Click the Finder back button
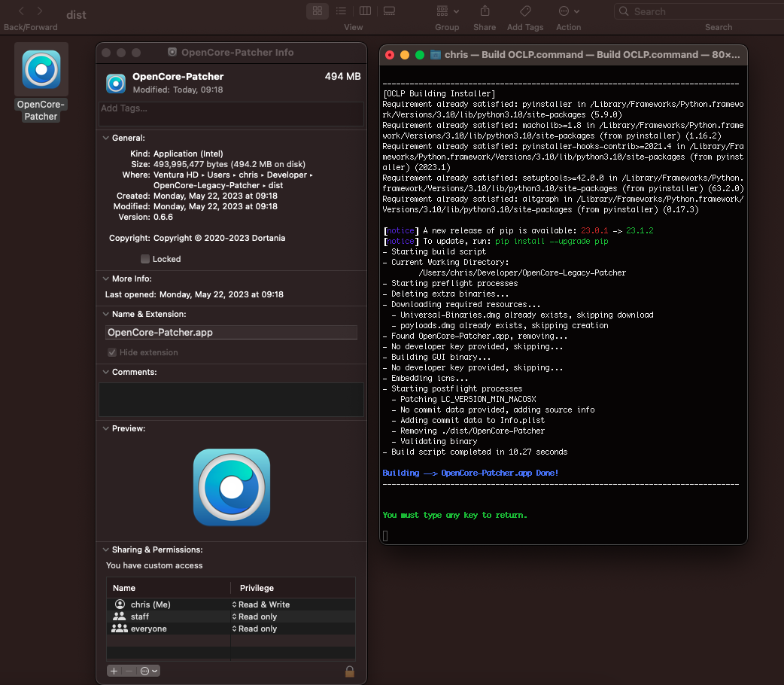Screen dimensions: 784x685 click(x=21, y=11)
